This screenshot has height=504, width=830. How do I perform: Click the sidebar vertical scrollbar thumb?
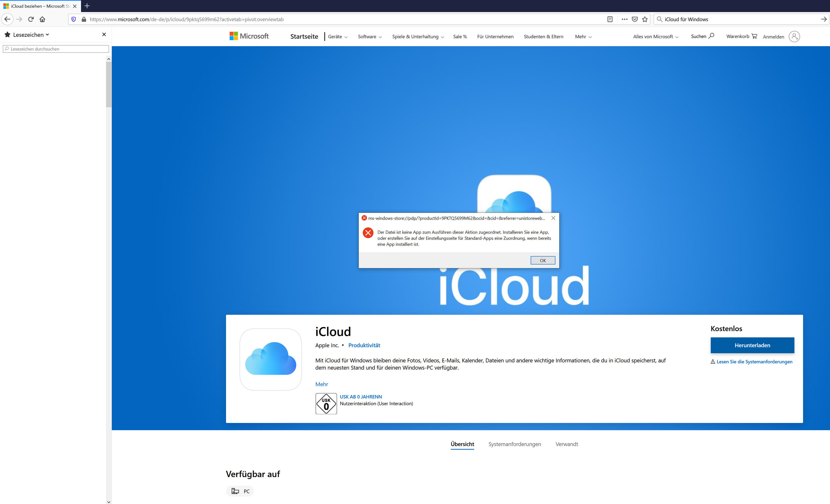coord(108,84)
